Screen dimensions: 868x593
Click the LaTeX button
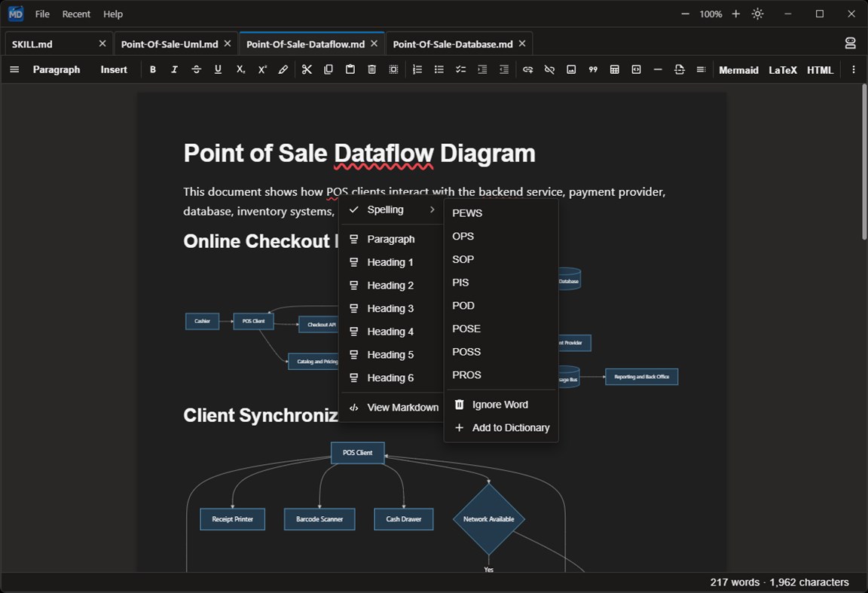[783, 70]
